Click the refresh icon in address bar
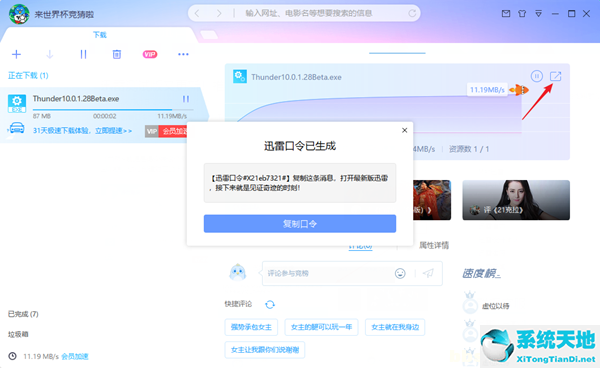 [x=412, y=13]
